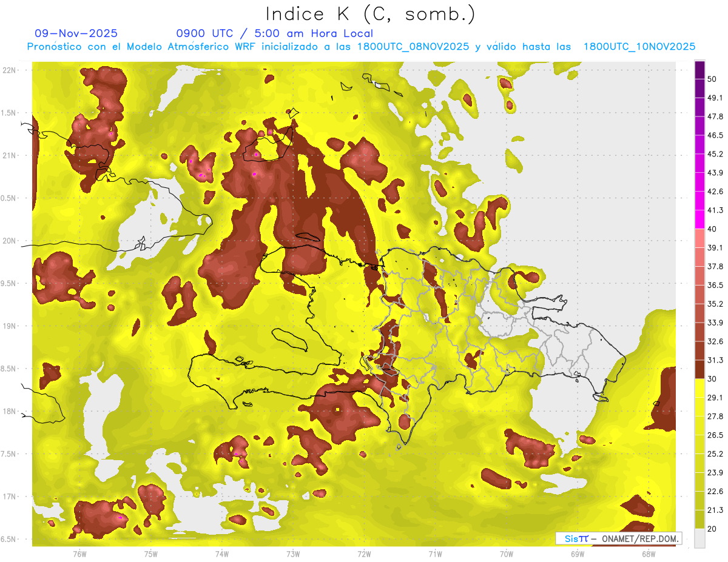
Task: Click the '73W' longitude label
Action: pyautogui.click(x=293, y=554)
